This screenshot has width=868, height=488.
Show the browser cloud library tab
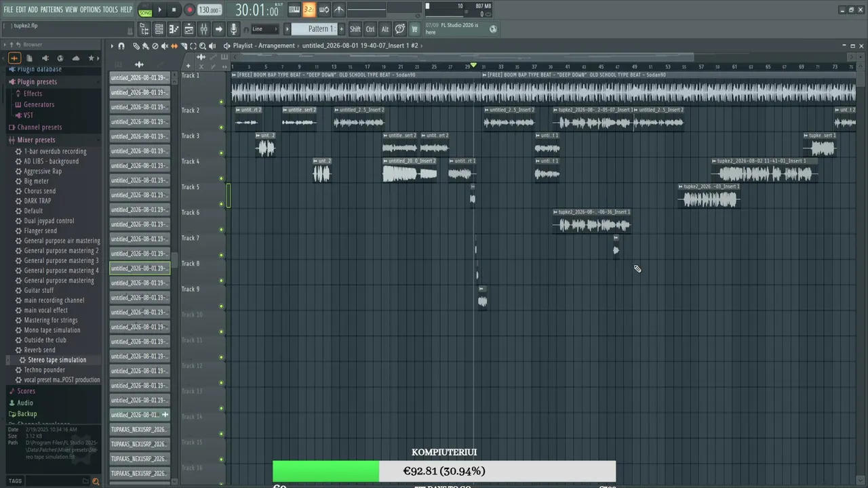[x=75, y=58]
